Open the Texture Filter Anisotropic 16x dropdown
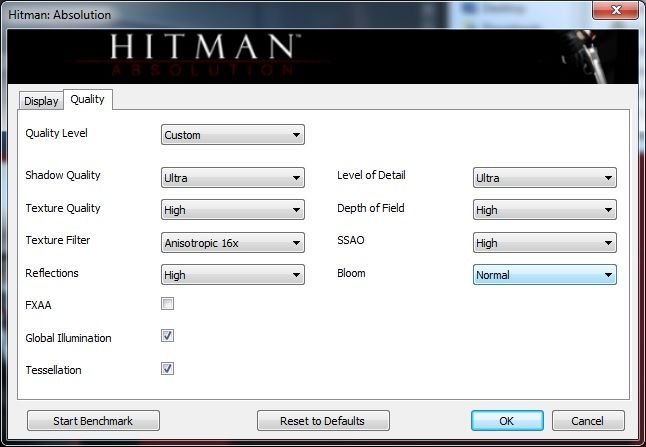This screenshot has height=447, width=646. point(233,243)
